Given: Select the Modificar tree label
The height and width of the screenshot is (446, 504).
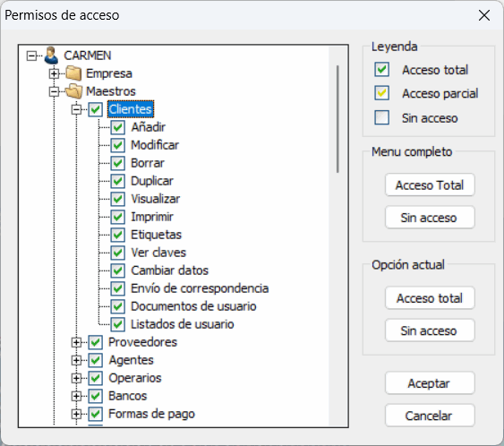Looking at the screenshot, I should [155, 145].
